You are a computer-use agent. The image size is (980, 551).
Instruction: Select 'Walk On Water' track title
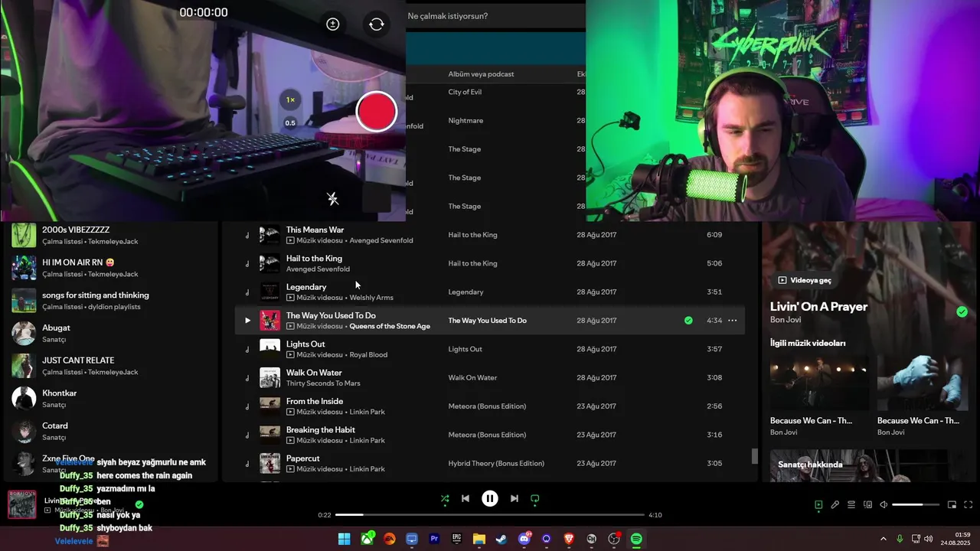click(314, 373)
